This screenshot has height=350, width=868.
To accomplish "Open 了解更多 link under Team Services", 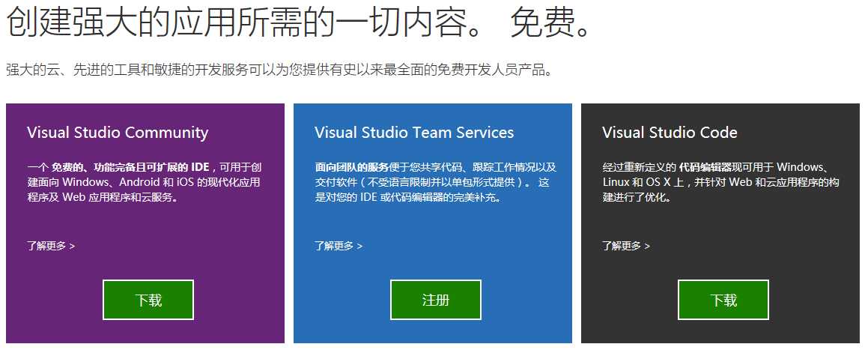I will point(339,246).
